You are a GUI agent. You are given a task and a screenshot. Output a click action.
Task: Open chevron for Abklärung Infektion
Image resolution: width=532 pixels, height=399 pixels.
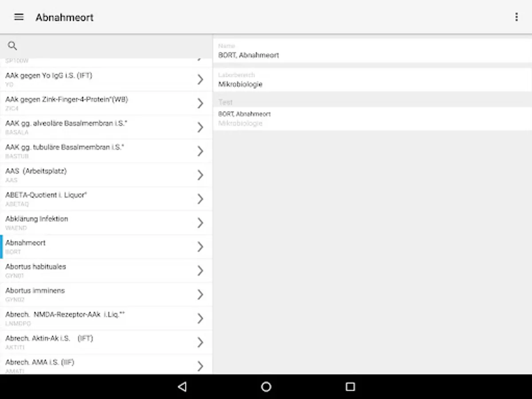(x=200, y=223)
